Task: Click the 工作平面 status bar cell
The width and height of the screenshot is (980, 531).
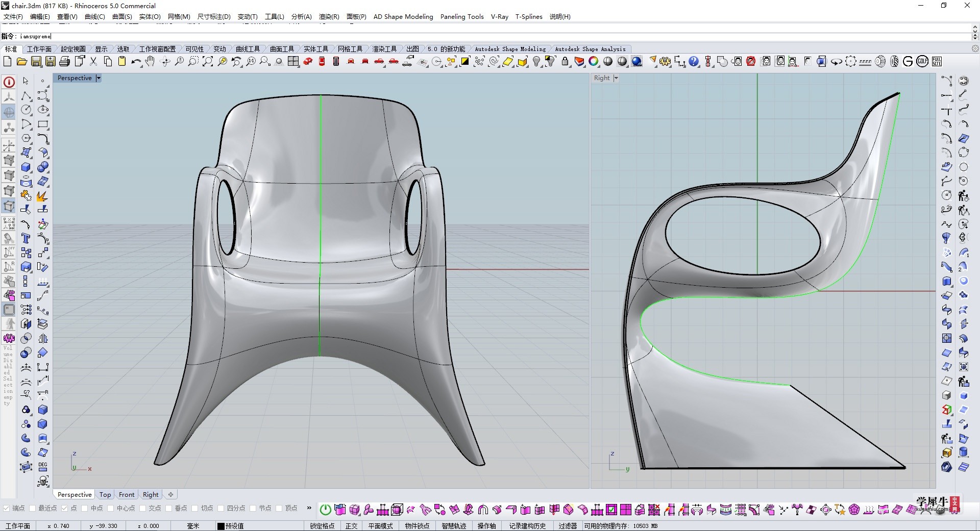Action: click(x=18, y=526)
